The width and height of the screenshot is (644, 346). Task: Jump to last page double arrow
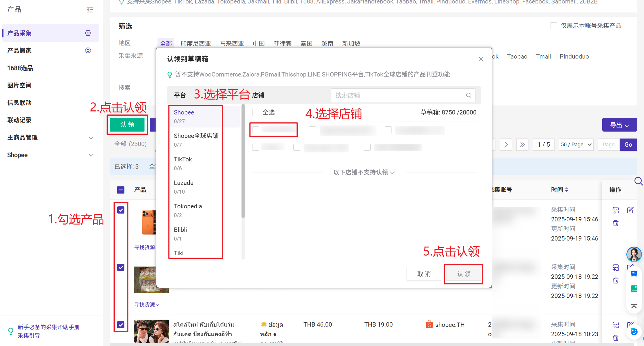(522, 145)
